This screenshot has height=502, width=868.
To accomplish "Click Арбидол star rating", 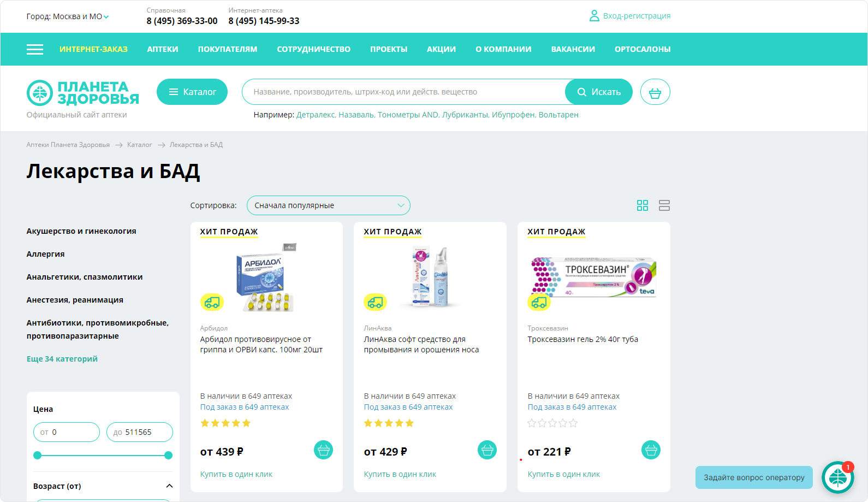I will 225,423.
